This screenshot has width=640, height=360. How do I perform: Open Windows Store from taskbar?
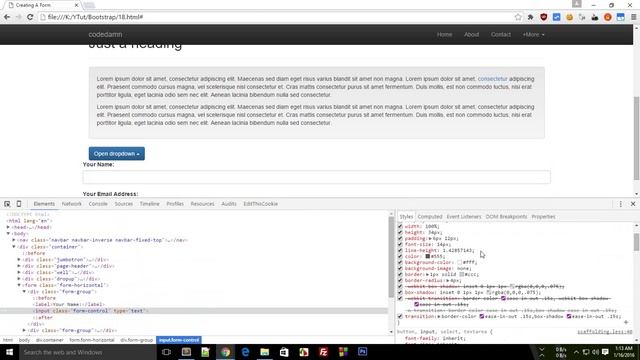284,352
